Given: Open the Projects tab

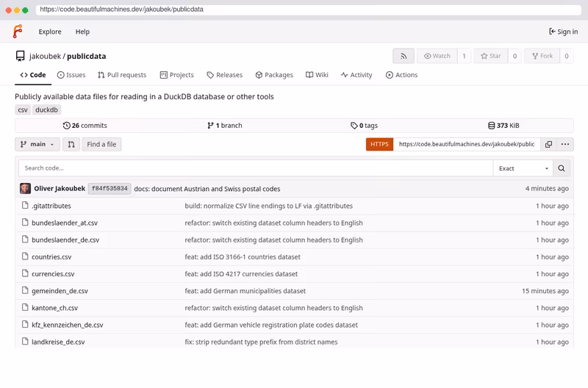Looking at the screenshot, I should click(177, 75).
